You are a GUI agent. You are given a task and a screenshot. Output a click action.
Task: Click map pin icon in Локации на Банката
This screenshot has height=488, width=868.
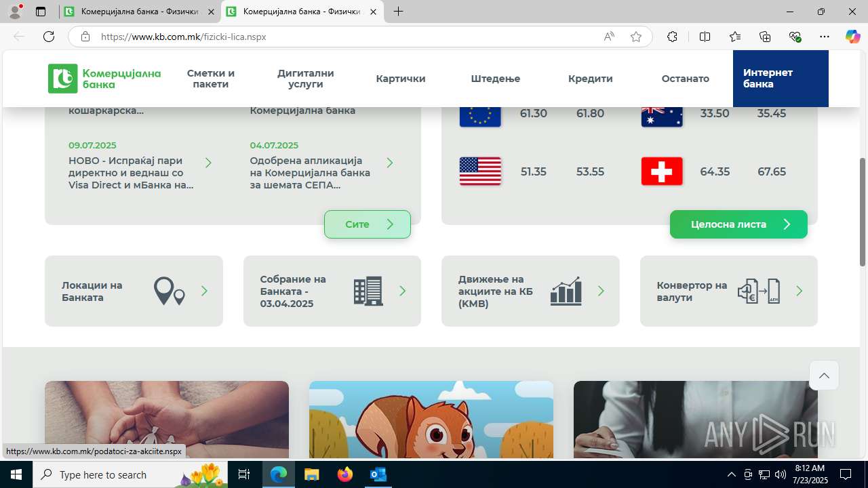(x=170, y=291)
